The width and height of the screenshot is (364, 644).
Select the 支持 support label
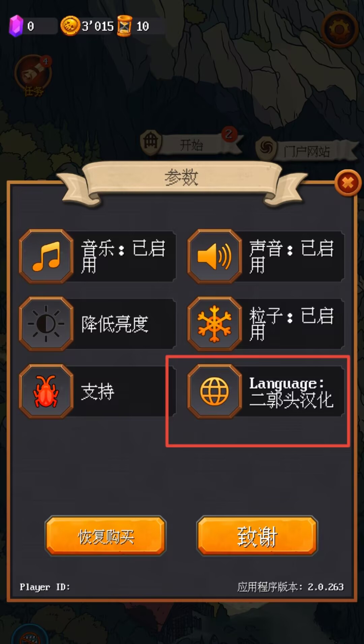[98, 392]
